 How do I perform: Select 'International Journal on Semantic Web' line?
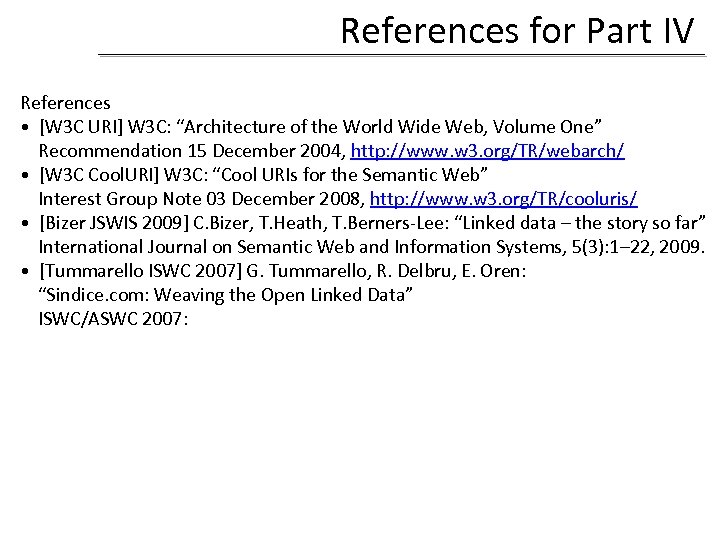371,247
